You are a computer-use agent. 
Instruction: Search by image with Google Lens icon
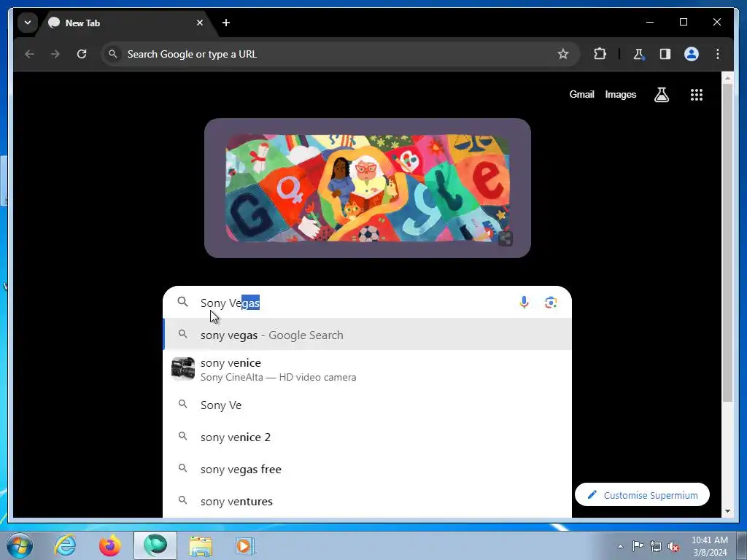[551, 303]
